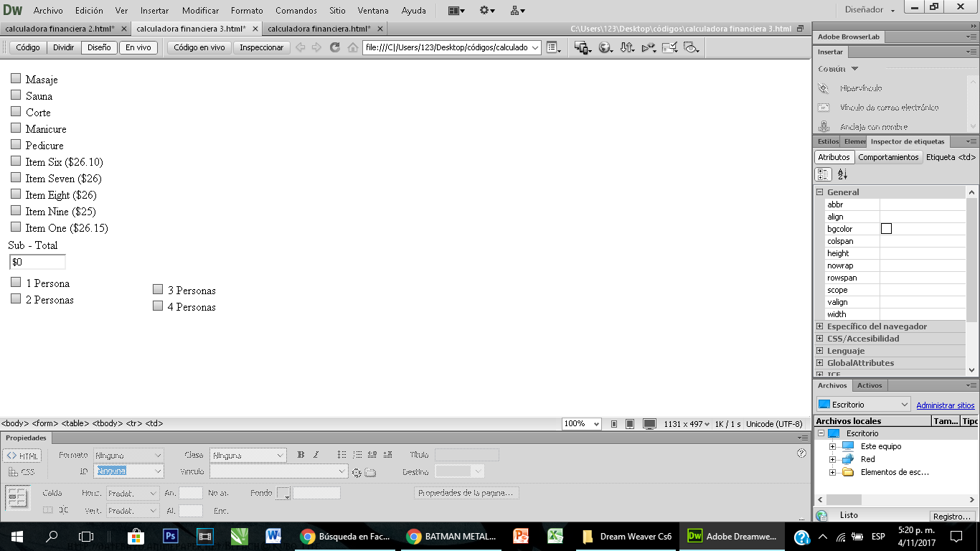The height and width of the screenshot is (551, 980).
Task: Switch to calculadora financiera 2.html tab
Action: coord(60,29)
